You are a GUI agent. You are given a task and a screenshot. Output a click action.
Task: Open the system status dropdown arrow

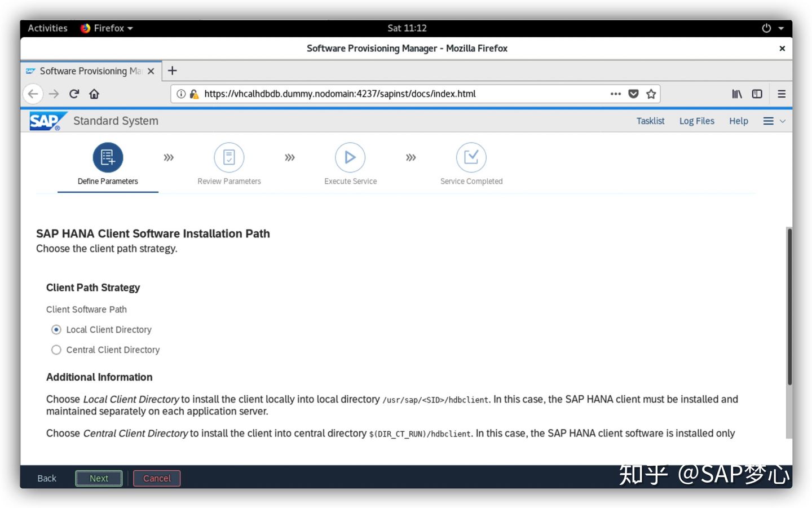point(781,28)
